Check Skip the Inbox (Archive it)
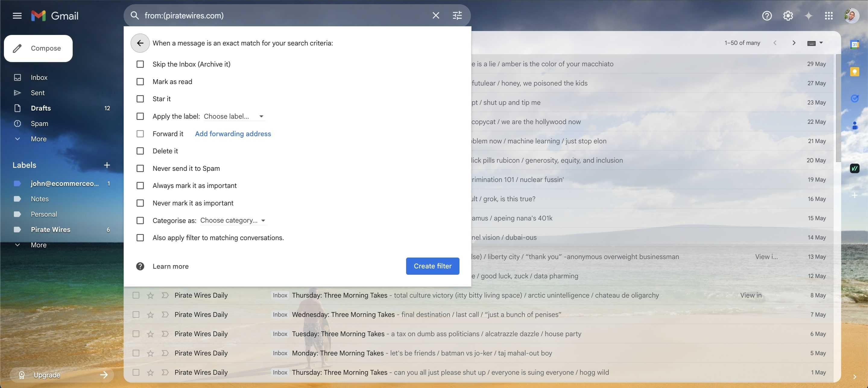Viewport: 868px width, 388px height. (140, 64)
